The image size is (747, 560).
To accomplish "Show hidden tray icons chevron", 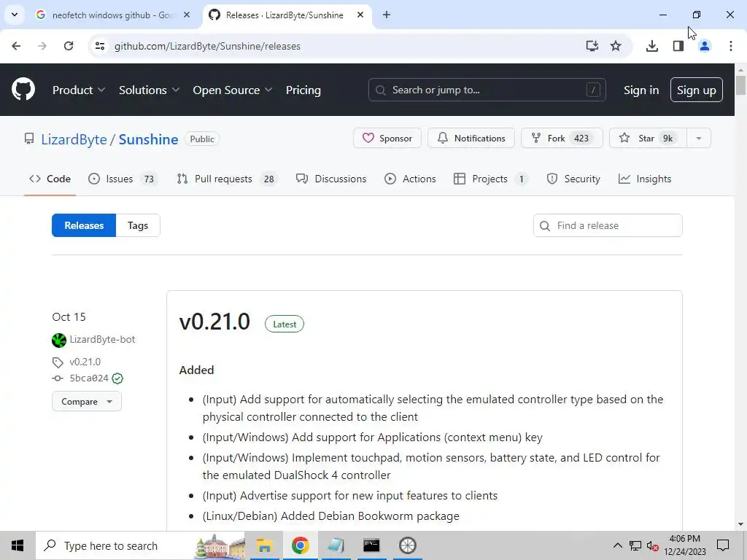I will pyautogui.click(x=617, y=545).
